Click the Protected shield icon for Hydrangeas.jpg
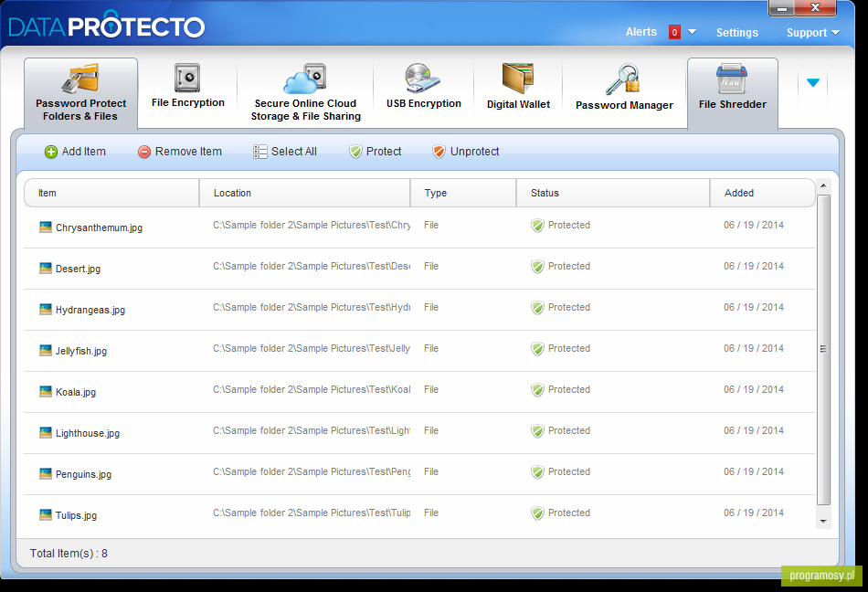Viewport: 868px width, 592px height. coord(537,308)
